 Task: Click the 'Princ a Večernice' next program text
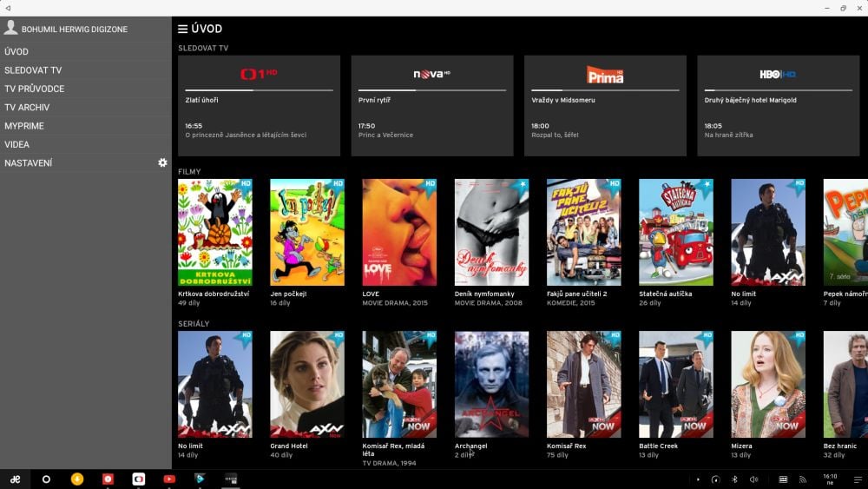click(x=385, y=135)
